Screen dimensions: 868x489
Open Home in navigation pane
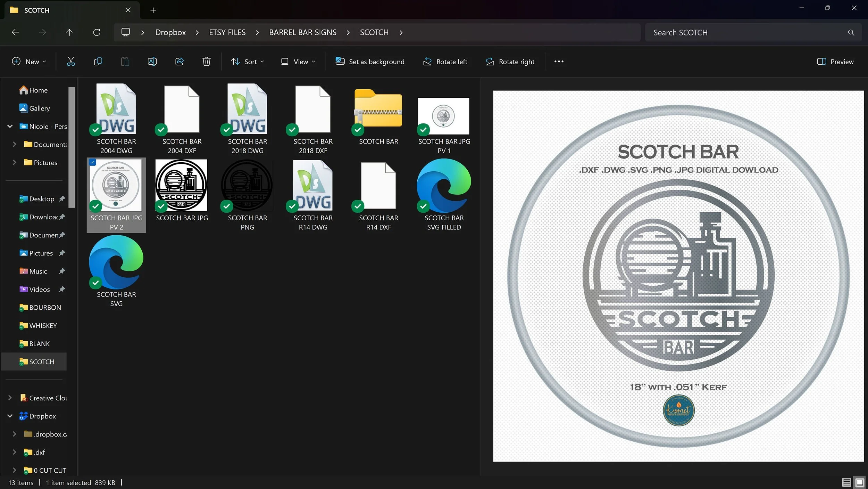pyautogui.click(x=34, y=90)
